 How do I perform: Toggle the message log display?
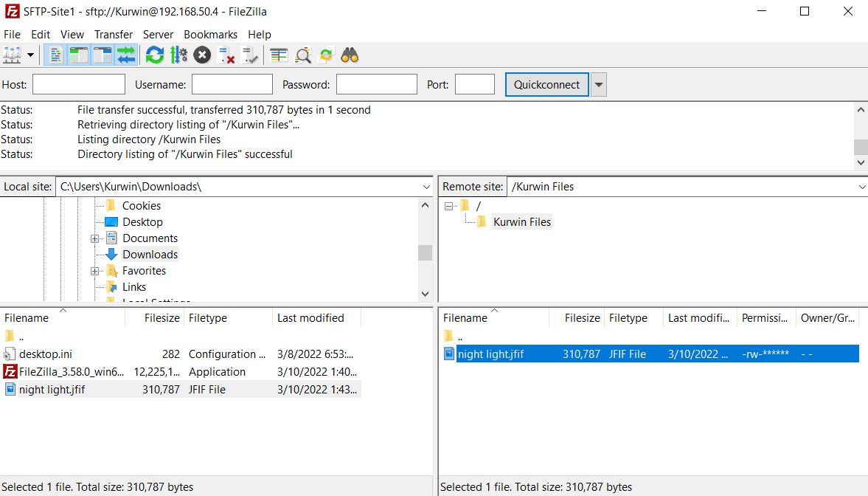pyautogui.click(x=55, y=55)
